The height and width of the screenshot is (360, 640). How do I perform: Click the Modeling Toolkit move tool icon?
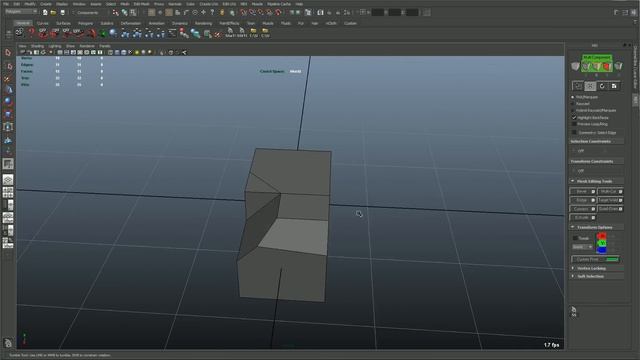coord(590,86)
